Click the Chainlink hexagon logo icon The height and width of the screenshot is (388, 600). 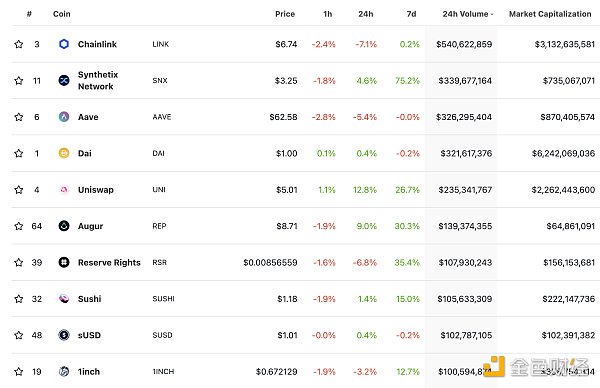(x=64, y=44)
